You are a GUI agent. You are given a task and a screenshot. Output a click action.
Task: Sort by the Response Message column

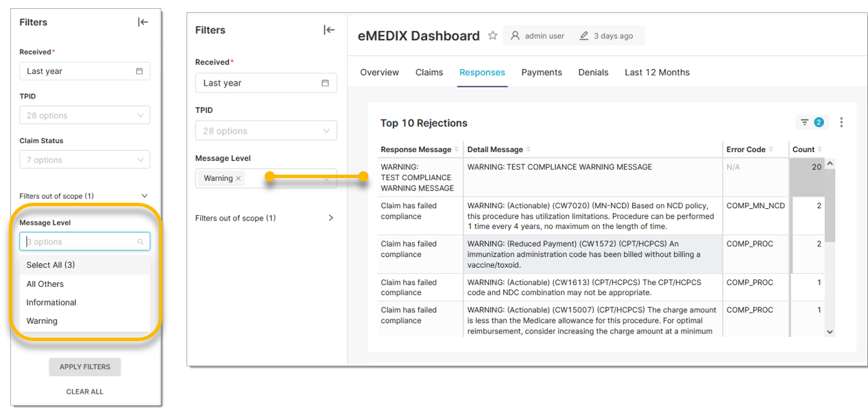(416, 149)
